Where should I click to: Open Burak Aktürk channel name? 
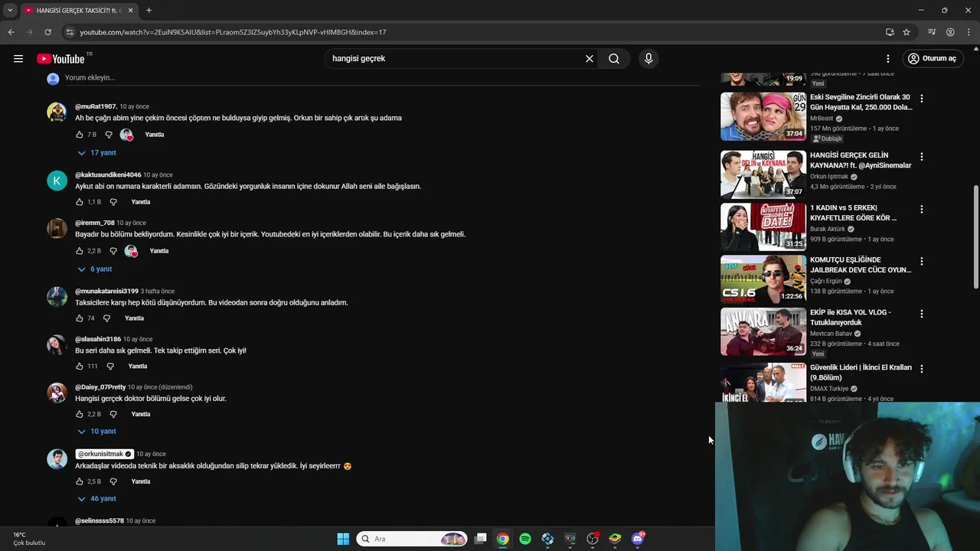[828, 229]
